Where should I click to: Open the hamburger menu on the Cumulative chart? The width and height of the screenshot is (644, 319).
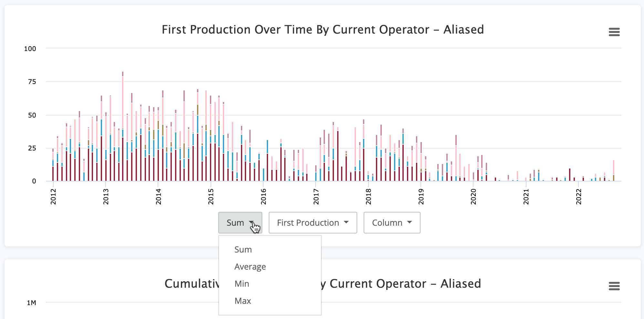[614, 286]
